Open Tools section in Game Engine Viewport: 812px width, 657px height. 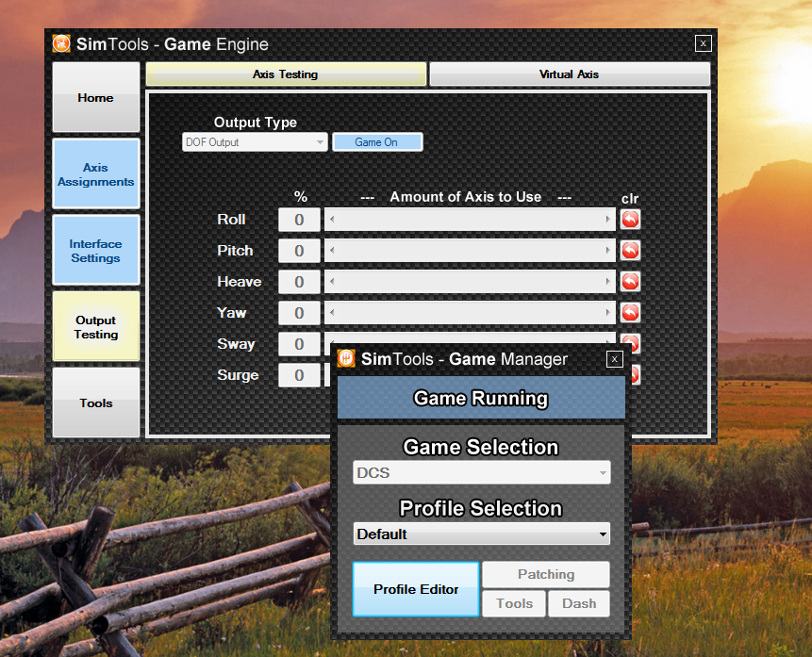click(x=96, y=402)
